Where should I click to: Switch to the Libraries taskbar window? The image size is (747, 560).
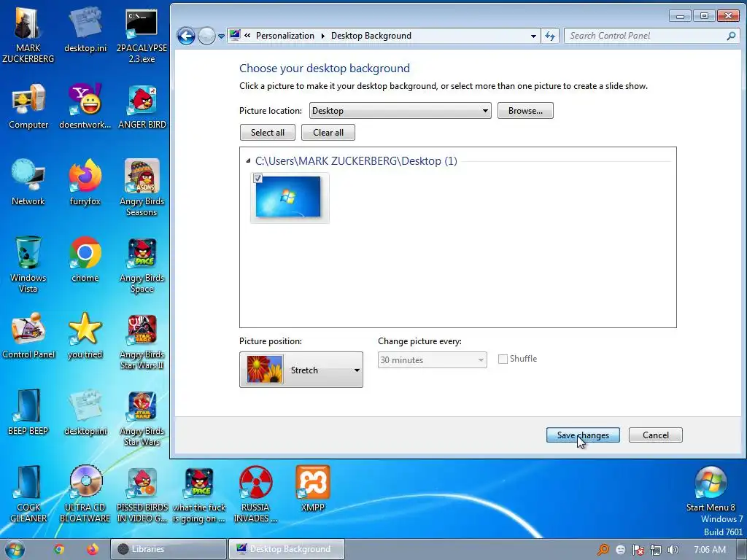click(x=169, y=549)
